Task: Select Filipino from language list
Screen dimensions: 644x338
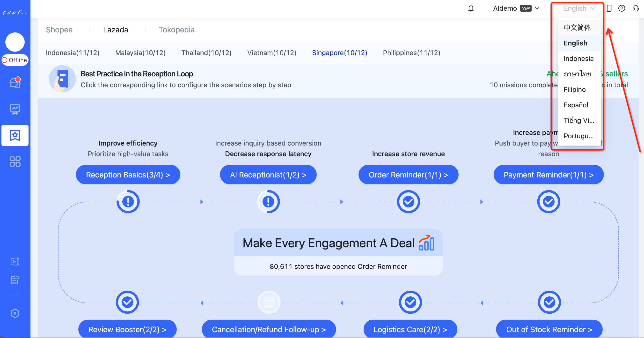Action: click(x=575, y=89)
